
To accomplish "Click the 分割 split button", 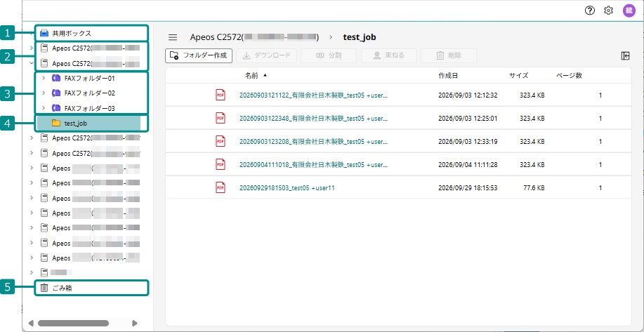I will tap(329, 55).
